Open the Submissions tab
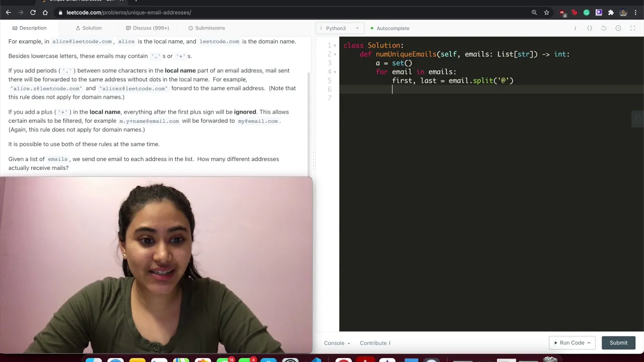 [x=206, y=28]
